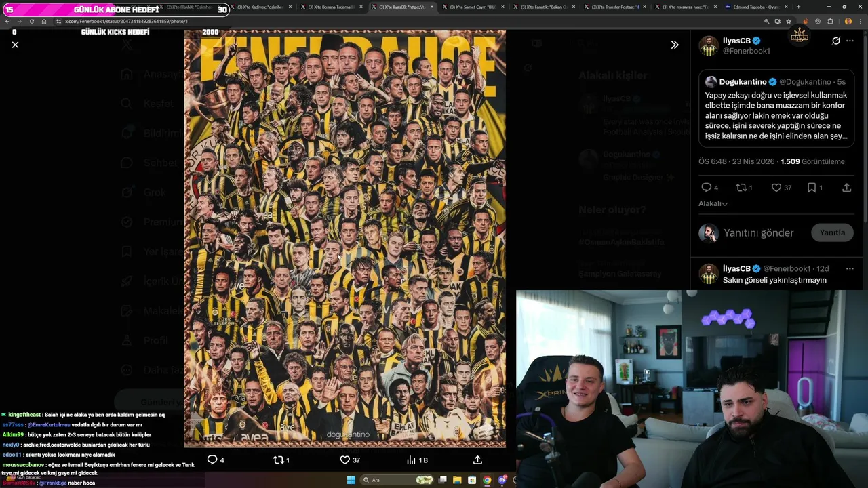The width and height of the screenshot is (868, 488).
Task: Click the reply icon below the photo
Action: (212, 460)
